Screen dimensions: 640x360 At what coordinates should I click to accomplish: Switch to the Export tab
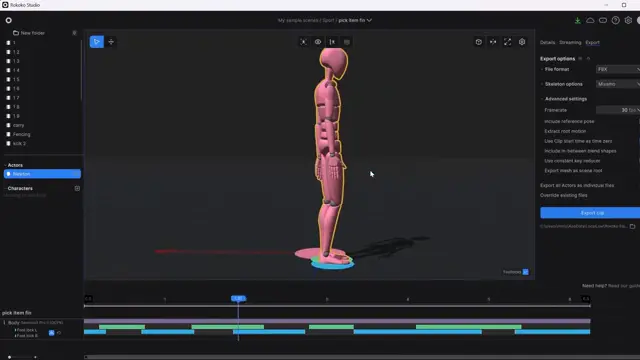coord(592,42)
